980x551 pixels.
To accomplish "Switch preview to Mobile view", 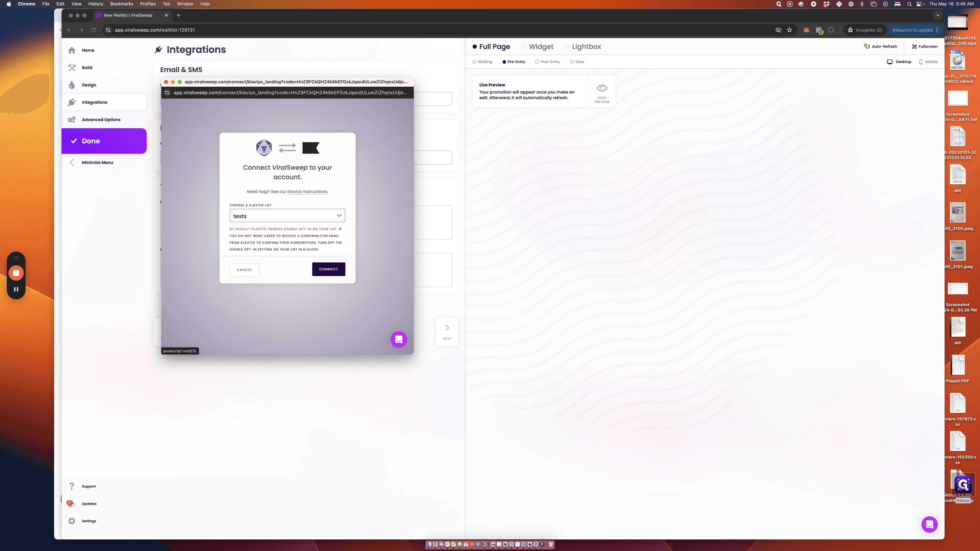I will point(928,61).
